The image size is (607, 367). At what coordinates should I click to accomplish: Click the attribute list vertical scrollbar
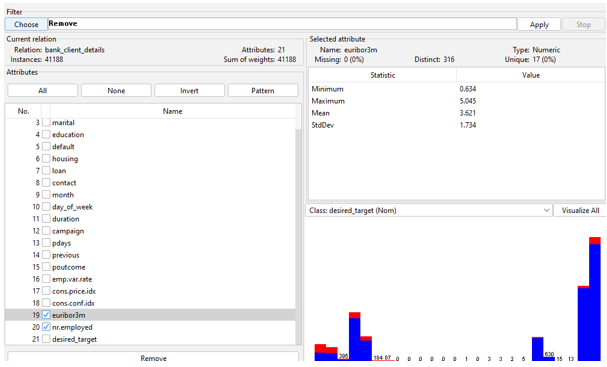tap(298, 236)
